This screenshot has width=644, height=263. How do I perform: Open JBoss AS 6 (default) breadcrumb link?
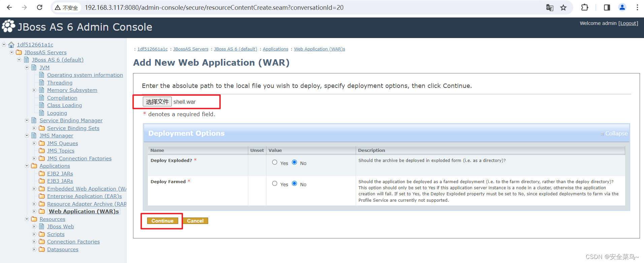click(x=235, y=49)
